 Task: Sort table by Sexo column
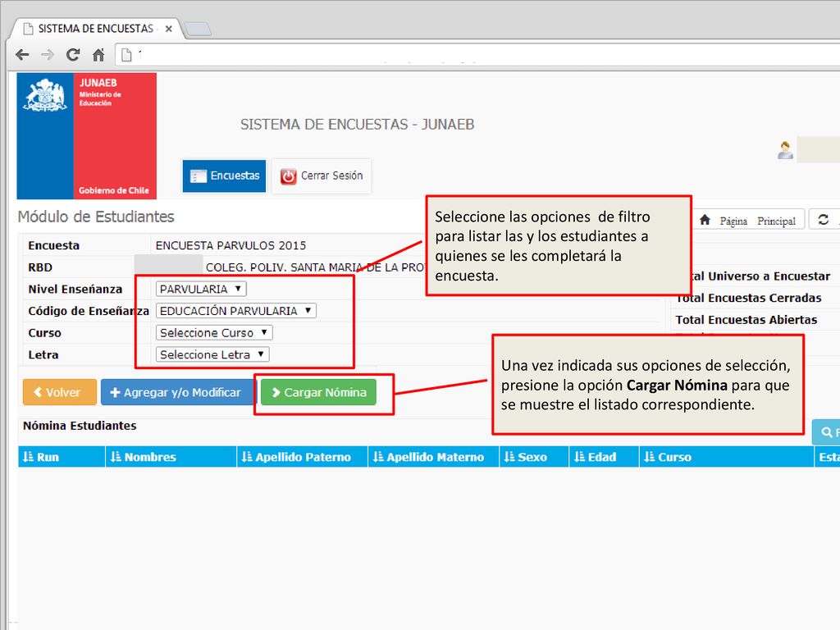tap(533, 457)
